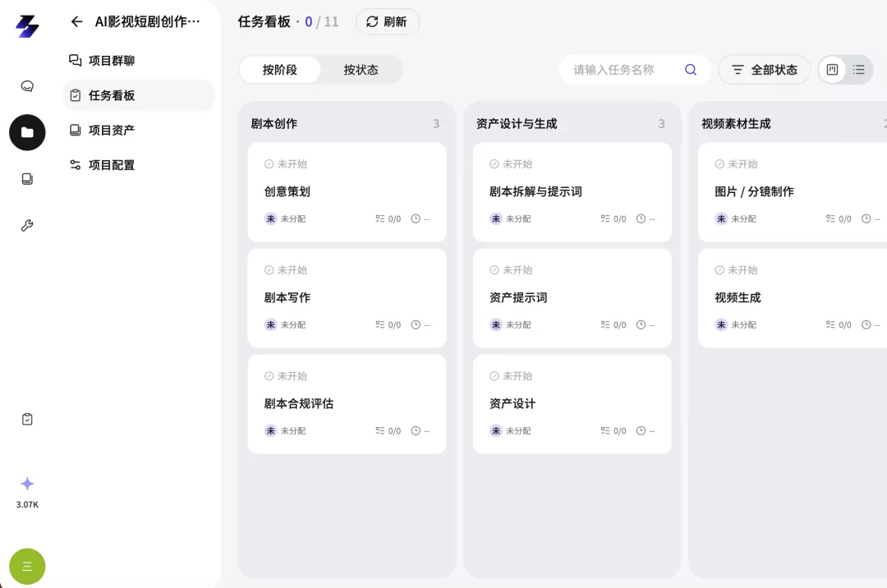The height and width of the screenshot is (588, 887).
Task: Click the 3.07K credits label
Action: tap(27, 504)
